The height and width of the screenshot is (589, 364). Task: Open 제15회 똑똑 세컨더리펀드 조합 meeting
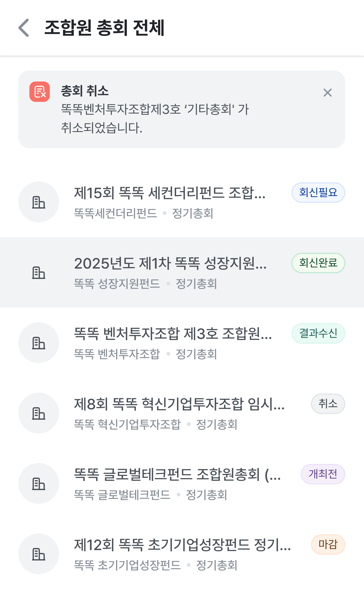[x=170, y=193]
